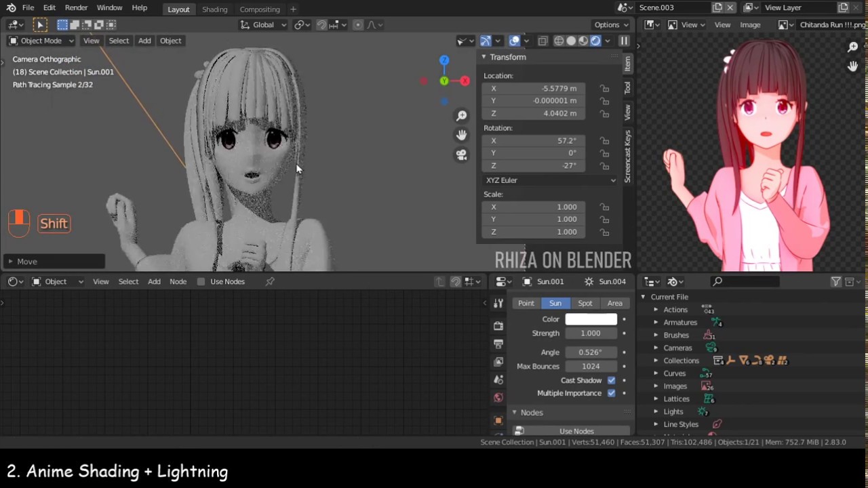Select Point light type
This screenshot has height=488, width=868.
[x=526, y=303]
